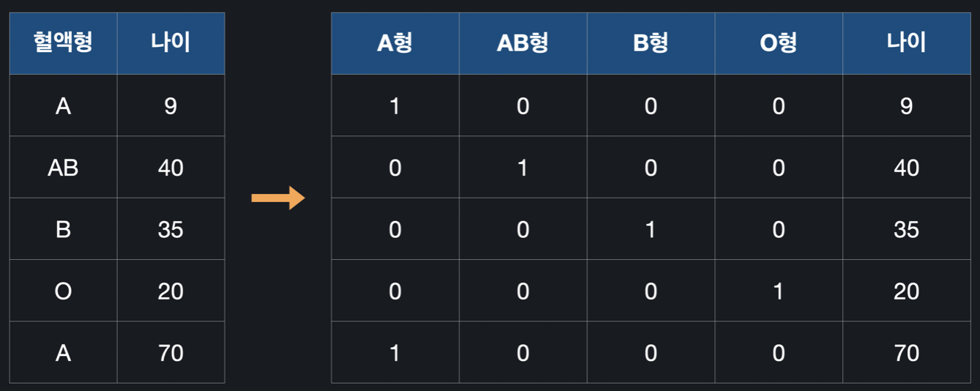This screenshot has height=391, width=980.
Task: Select the 혈액형 column header
Action: (63, 43)
